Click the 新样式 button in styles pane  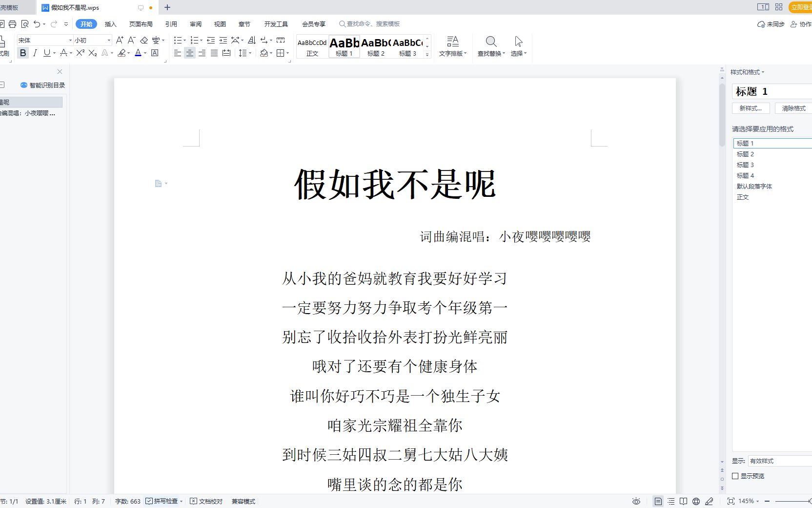point(751,108)
